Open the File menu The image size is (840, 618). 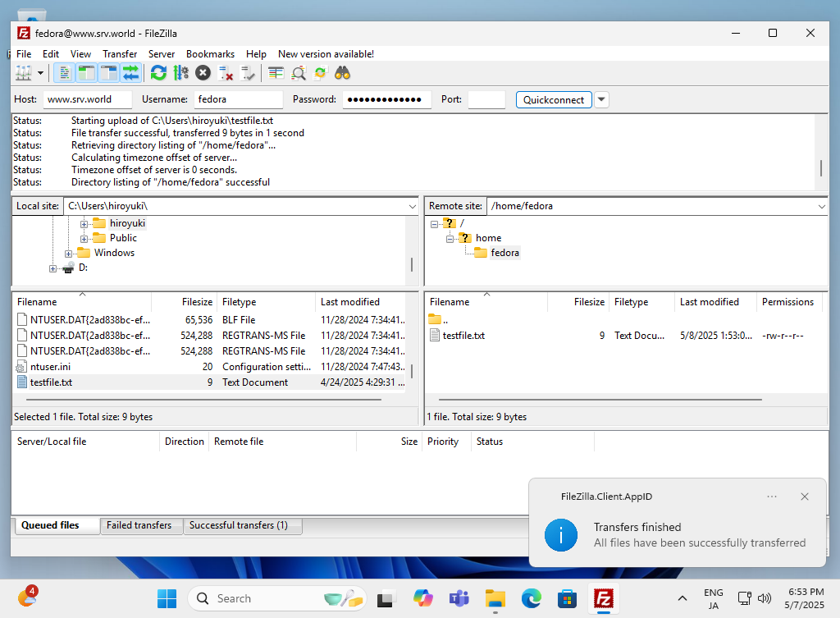click(x=24, y=54)
